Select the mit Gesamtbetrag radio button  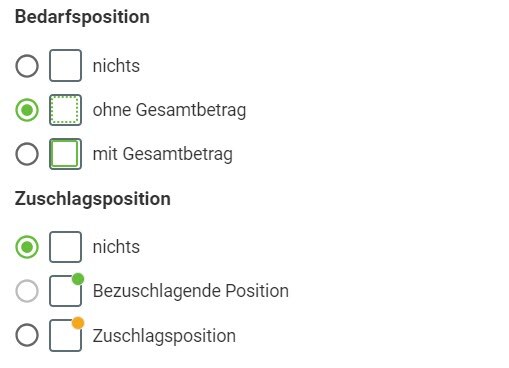click(x=27, y=154)
